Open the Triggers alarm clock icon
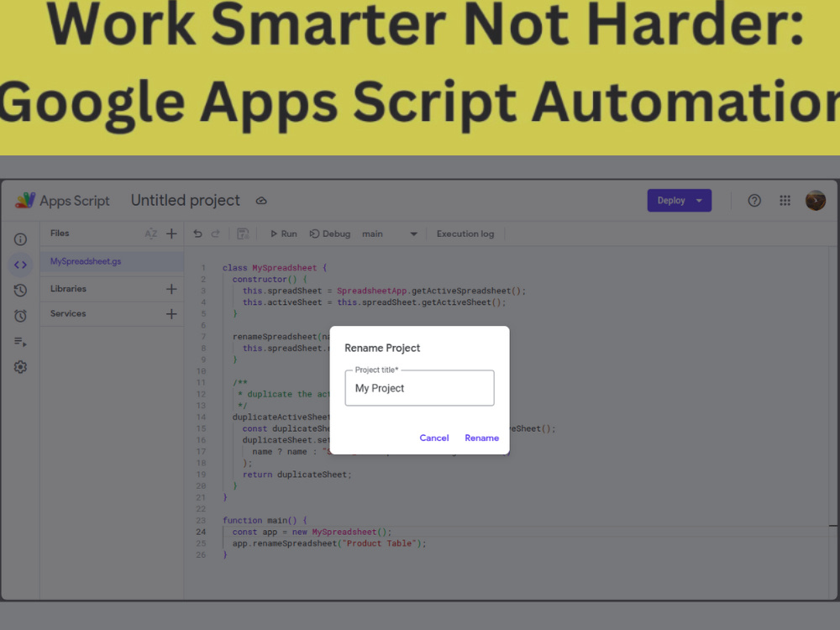840x630 pixels. pos(20,316)
